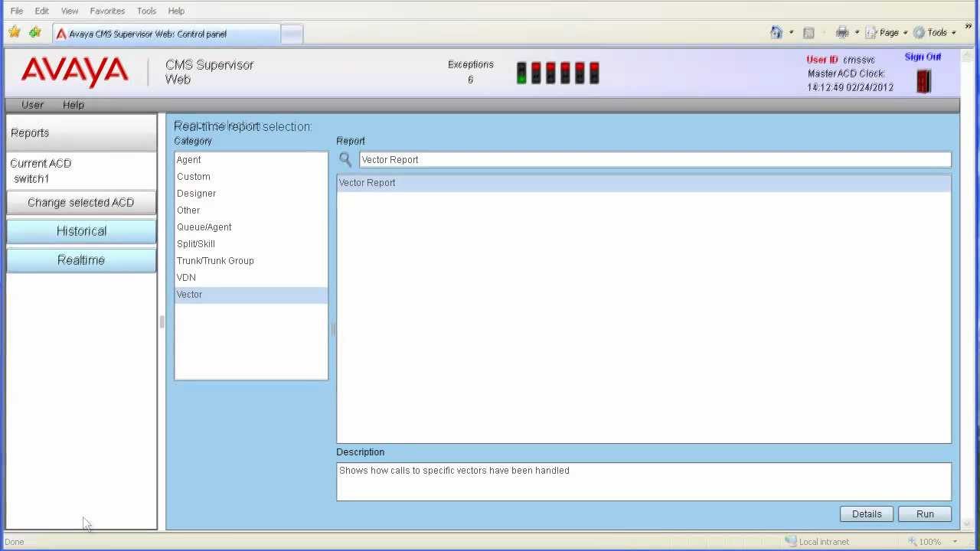This screenshot has width=980, height=551.
Task: Select the Queue/Agent category
Action: 251,227
